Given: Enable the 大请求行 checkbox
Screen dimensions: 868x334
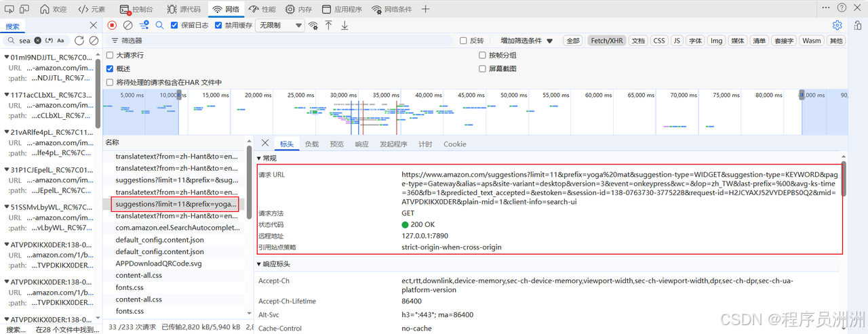Looking at the screenshot, I should tap(110, 56).
